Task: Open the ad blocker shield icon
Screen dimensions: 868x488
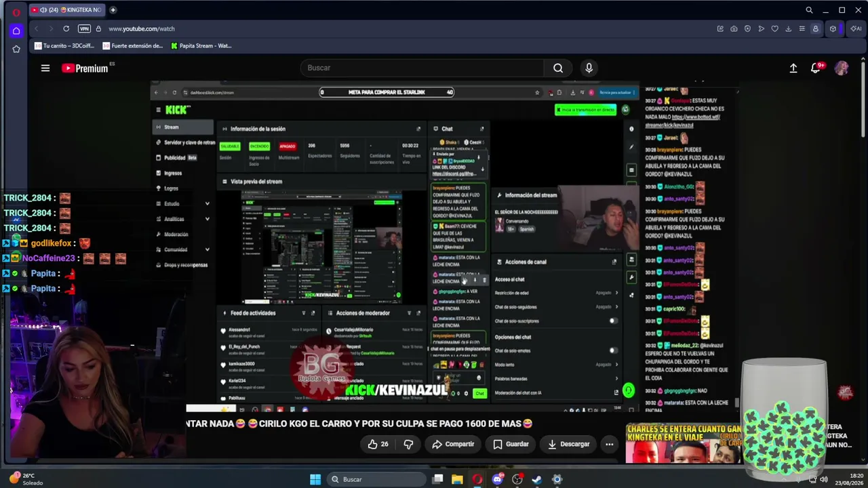Action: click(747, 28)
